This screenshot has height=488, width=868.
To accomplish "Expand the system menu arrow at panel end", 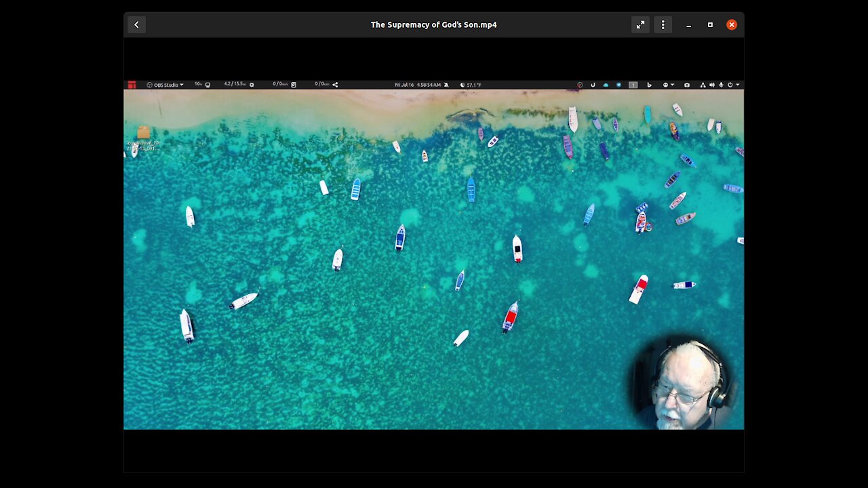I will [x=738, y=85].
